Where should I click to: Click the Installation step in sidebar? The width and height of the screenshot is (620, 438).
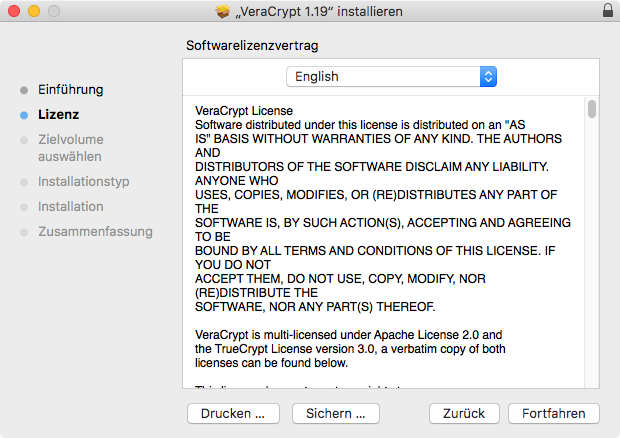71,207
